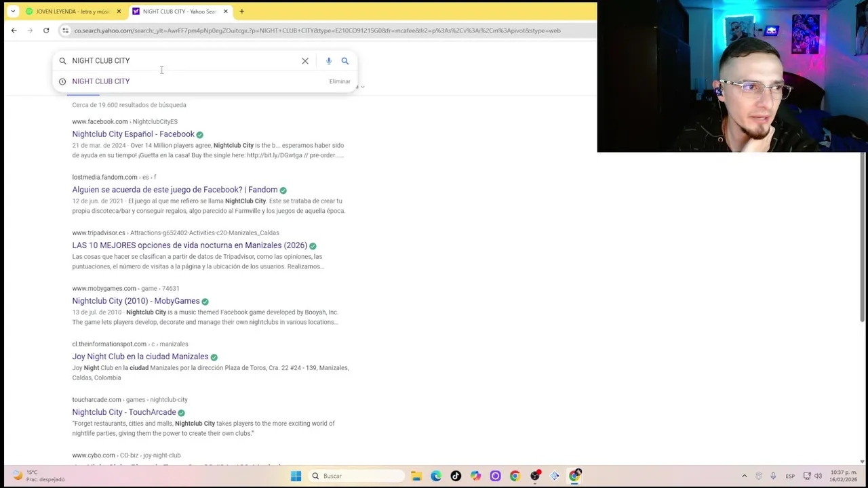Open the Windows Start menu
868x488 pixels.
pyautogui.click(x=296, y=476)
